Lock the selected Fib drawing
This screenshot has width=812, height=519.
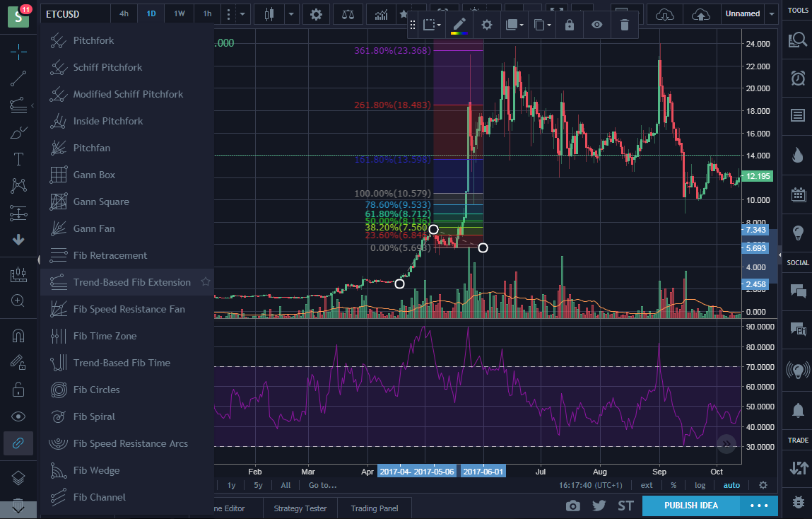[569, 25]
